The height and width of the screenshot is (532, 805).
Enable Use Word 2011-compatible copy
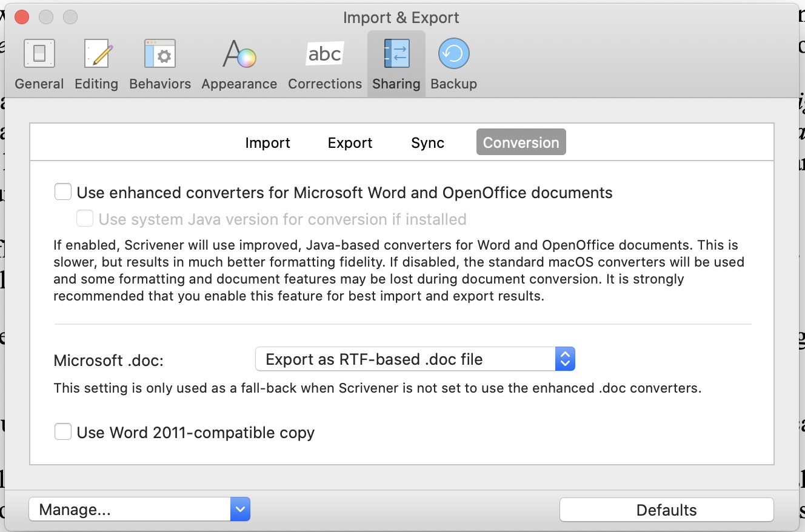tap(63, 432)
